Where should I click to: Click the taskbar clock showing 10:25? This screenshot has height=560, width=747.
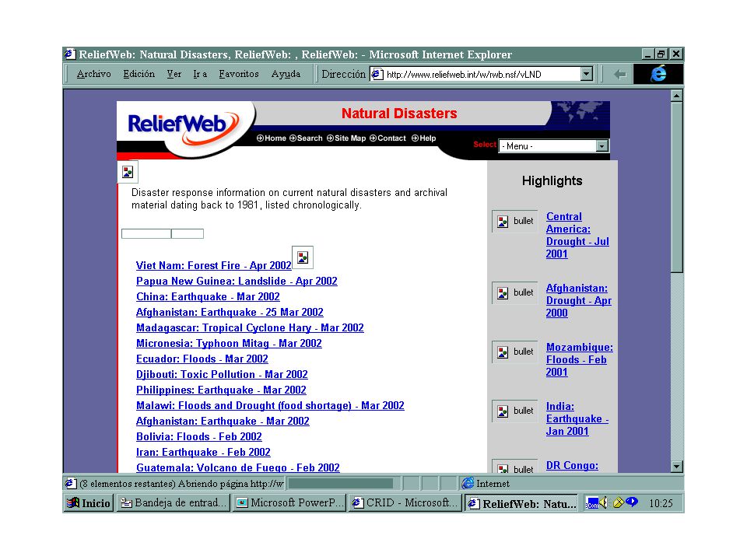pos(661,503)
